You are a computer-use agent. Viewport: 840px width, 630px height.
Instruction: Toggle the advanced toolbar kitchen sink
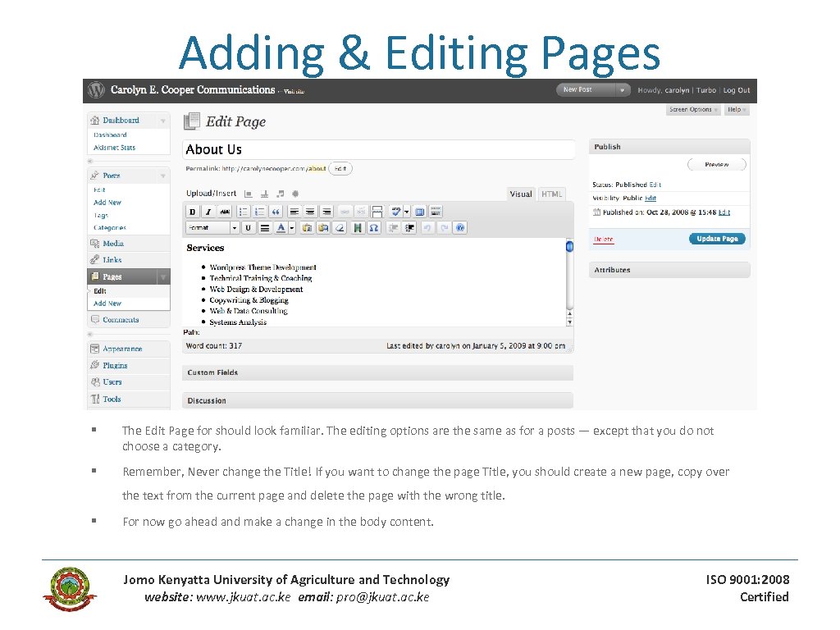(x=434, y=210)
